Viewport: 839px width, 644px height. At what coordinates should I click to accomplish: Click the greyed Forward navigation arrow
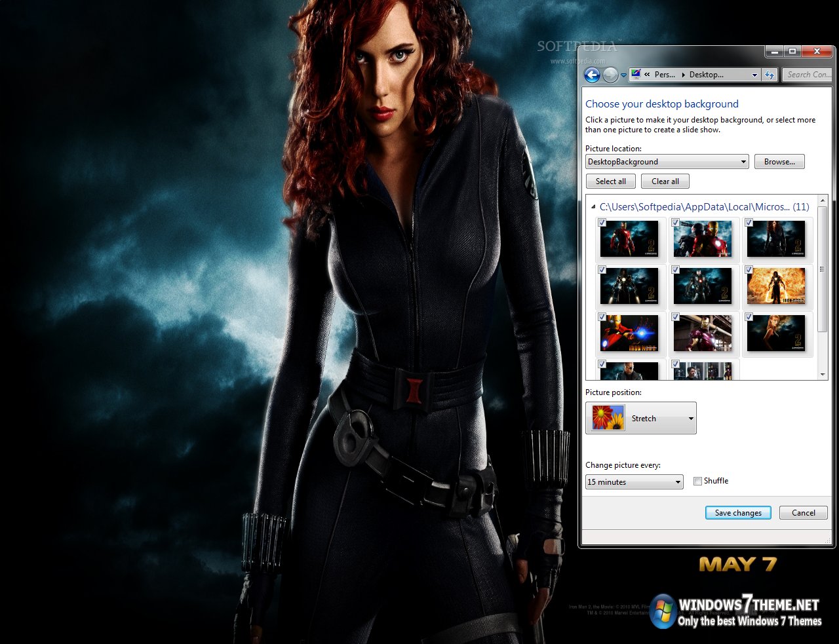tap(610, 75)
